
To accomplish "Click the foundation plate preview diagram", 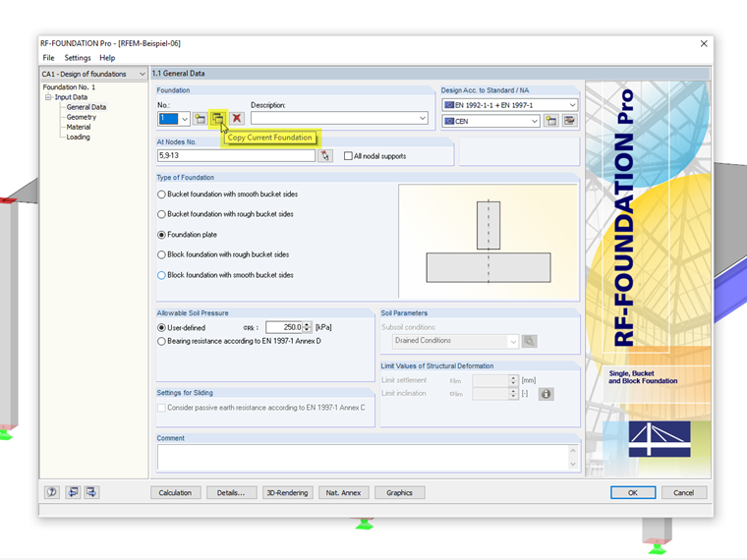I will (x=488, y=241).
